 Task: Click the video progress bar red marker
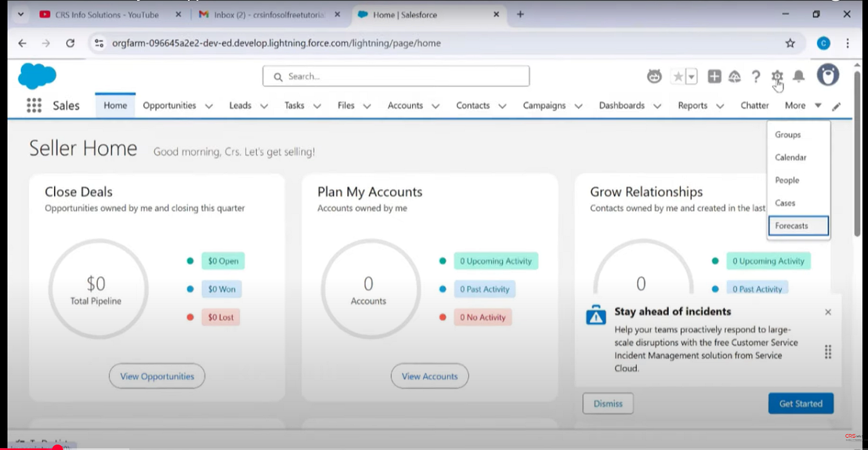point(58,446)
